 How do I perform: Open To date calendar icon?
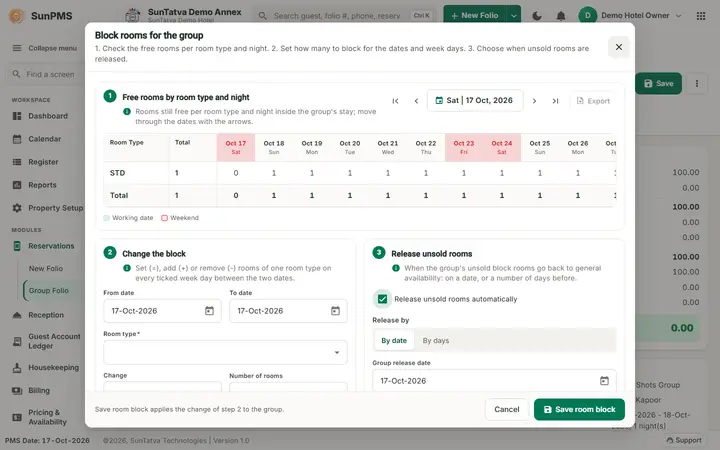coord(335,311)
